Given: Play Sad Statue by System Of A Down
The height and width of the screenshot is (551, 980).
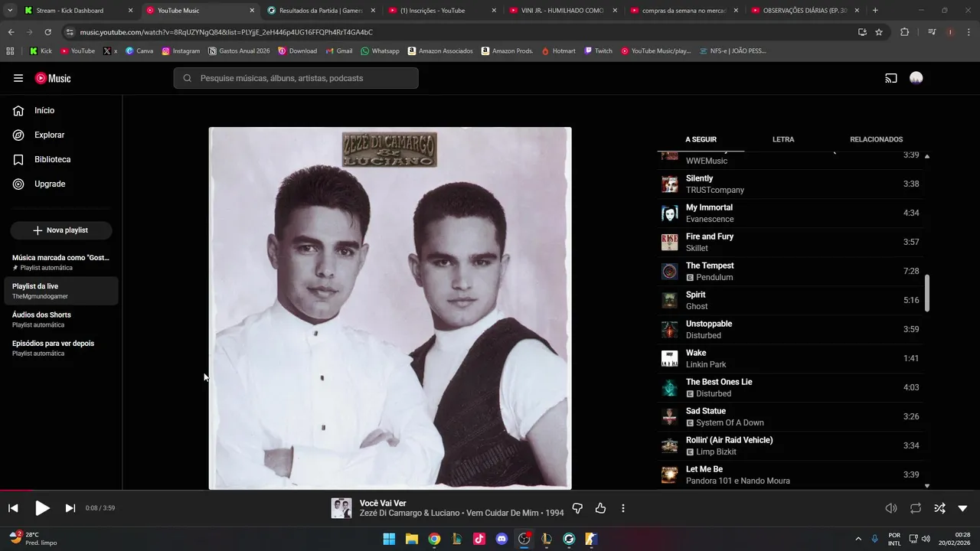Looking at the screenshot, I should [790, 416].
